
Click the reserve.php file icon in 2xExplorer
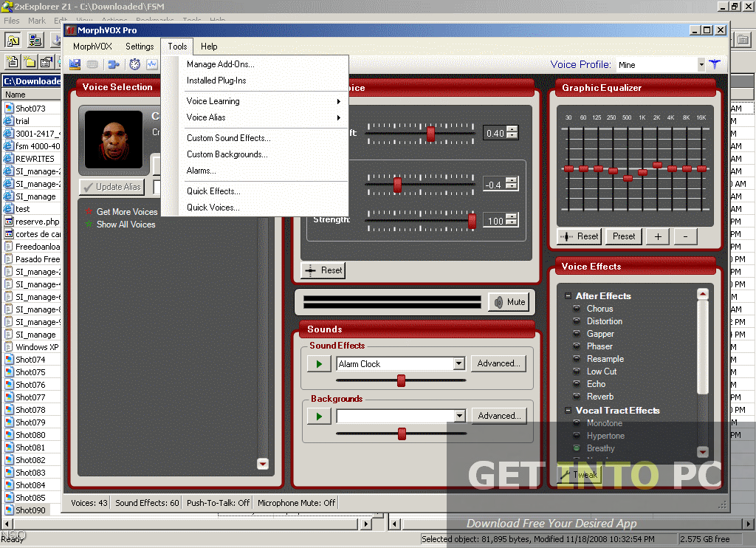point(9,222)
